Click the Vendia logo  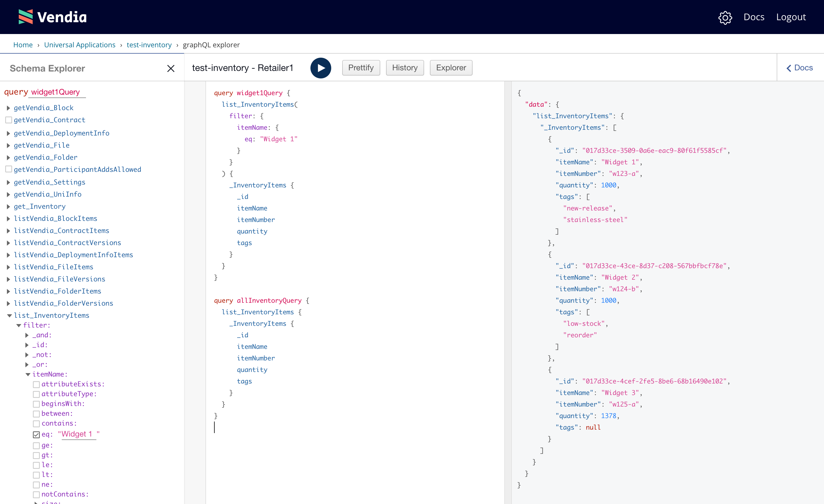53,17
